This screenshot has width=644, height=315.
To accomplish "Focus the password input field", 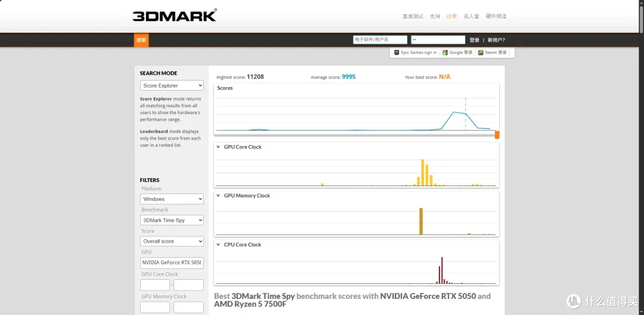I will (438, 40).
